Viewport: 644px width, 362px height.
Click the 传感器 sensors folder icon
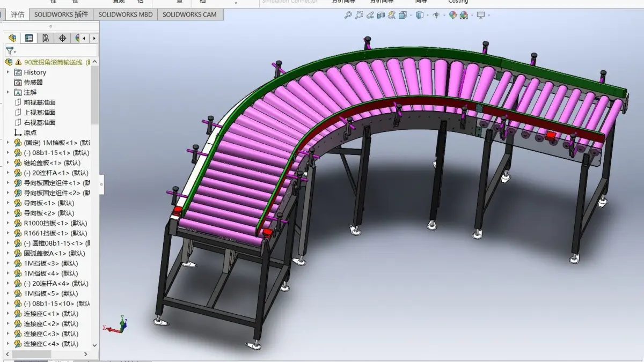[18, 82]
